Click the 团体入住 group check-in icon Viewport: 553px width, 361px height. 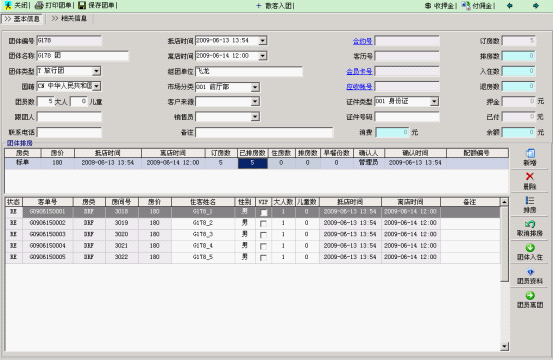[530, 247]
